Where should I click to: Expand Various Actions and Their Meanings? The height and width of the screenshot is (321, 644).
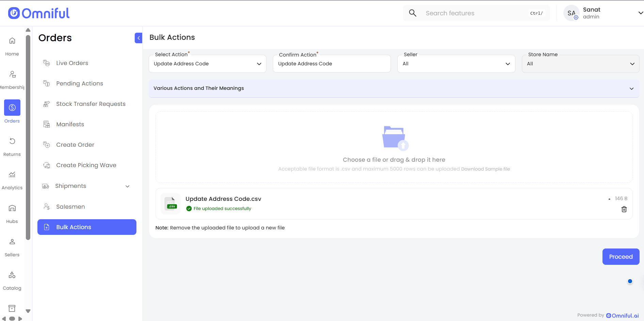[394, 89]
